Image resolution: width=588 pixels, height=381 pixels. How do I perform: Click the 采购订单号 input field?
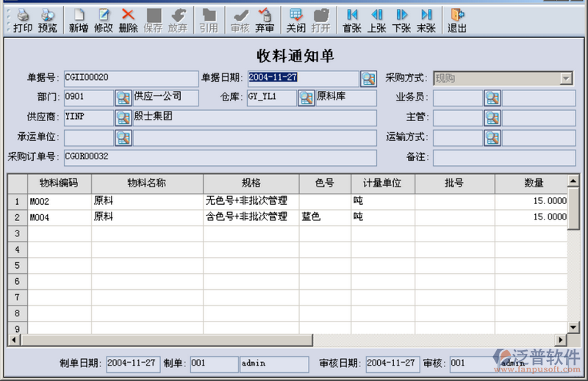[x=220, y=157]
